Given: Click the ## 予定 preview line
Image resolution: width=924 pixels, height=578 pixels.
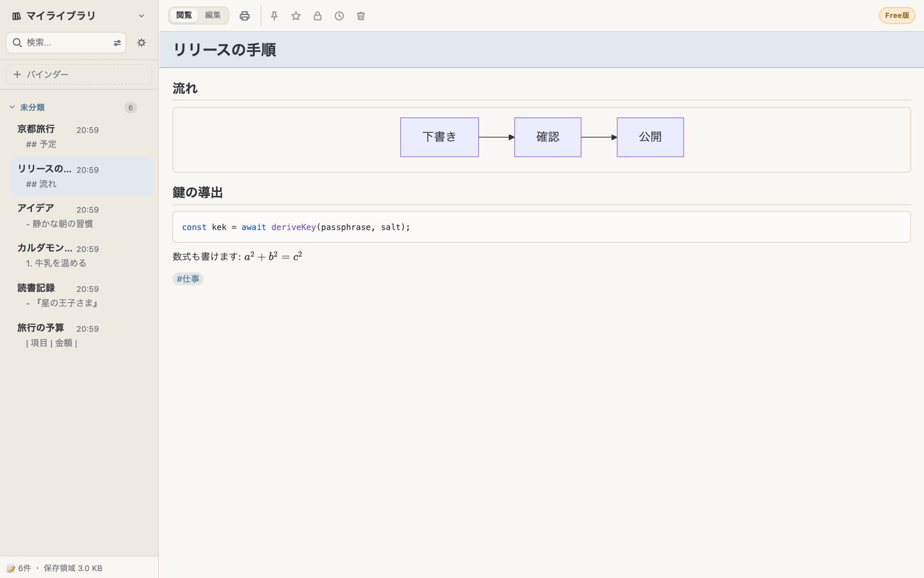Looking at the screenshot, I should tap(41, 144).
